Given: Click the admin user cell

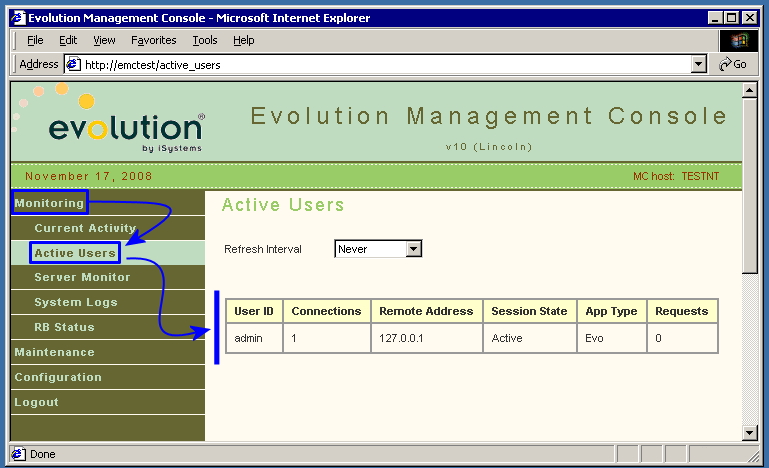Looking at the screenshot, I should [x=254, y=338].
